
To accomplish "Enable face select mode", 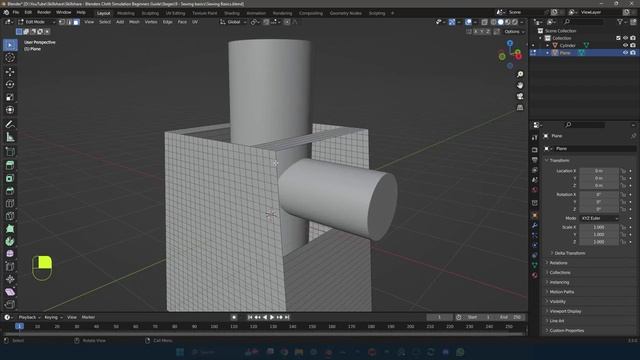I will pos(76,22).
